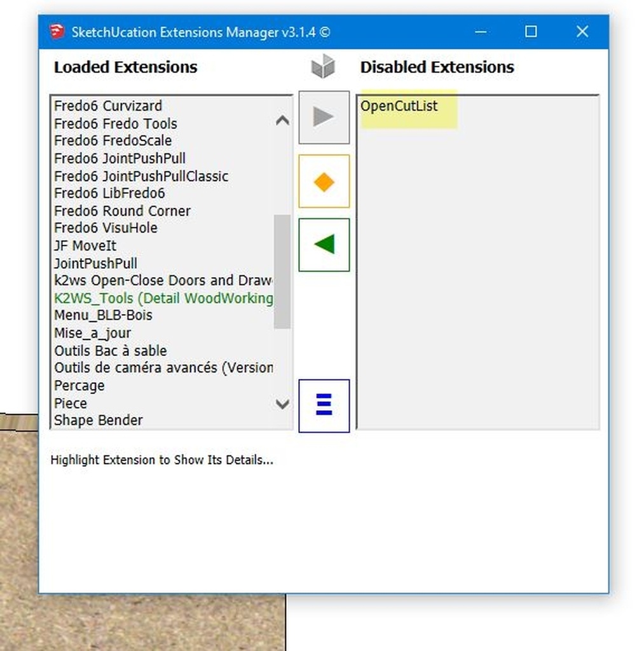The height and width of the screenshot is (651, 644).
Task: Click the gray cube logo icon
Action: pos(323,66)
